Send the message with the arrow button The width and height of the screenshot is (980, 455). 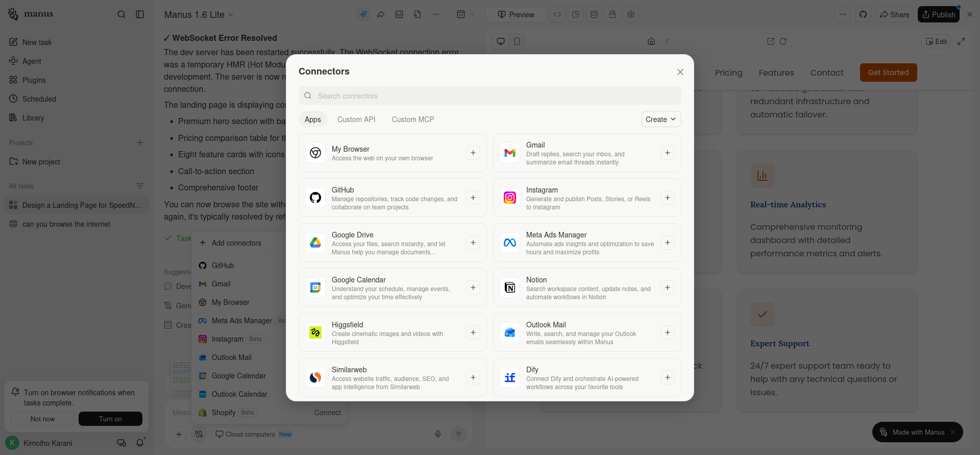coord(458,434)
